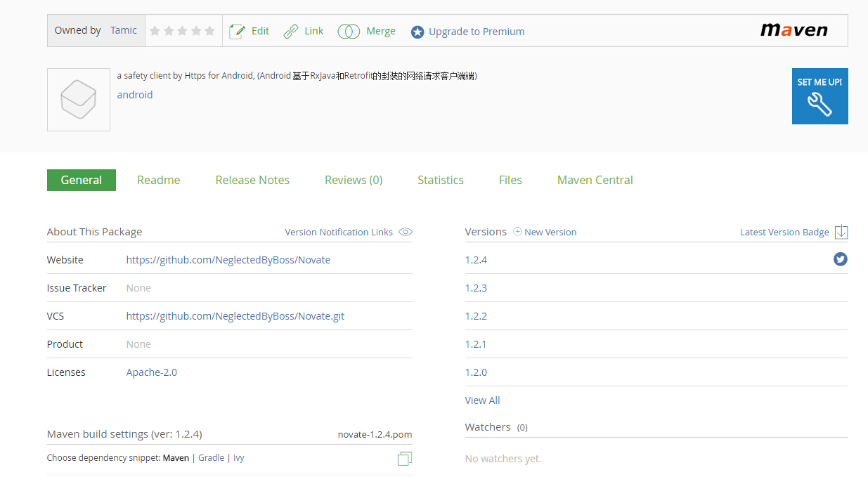Screen dimensions: 868x477
Task: Click the Set Me Up wrench button
Action: pos(820,96)
